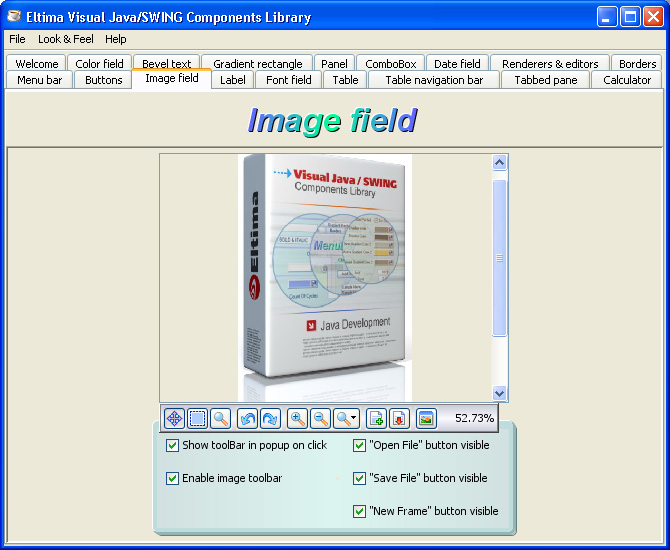The image size is (670, 550).
Task: Click the image scrollbar up arrow
Action: click(500, 163)
